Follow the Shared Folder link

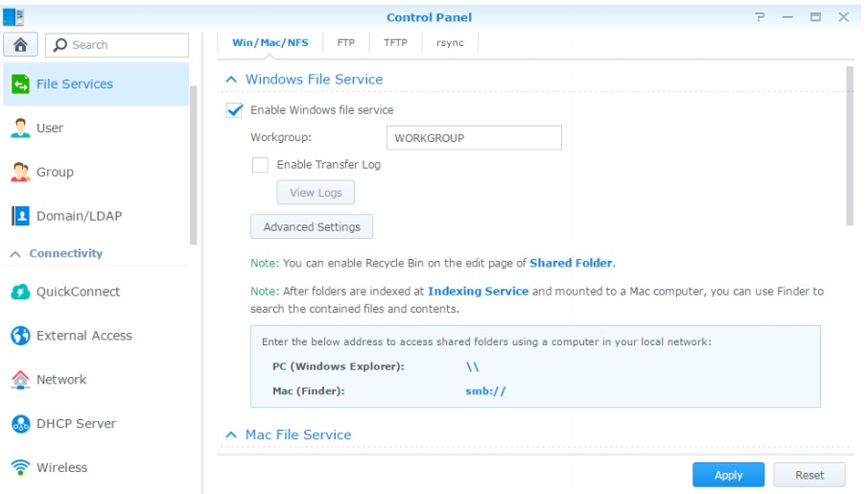tap(571, 263)
